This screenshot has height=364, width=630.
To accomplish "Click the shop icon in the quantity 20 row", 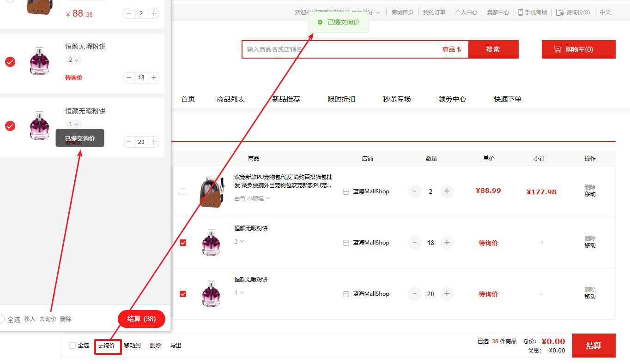I will point(346,294).
